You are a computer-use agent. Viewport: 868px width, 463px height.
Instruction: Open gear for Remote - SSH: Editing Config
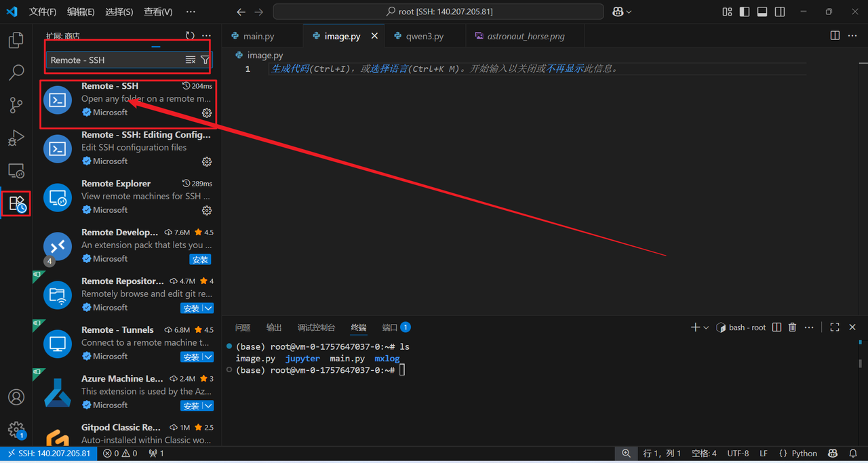click(207, 161)
